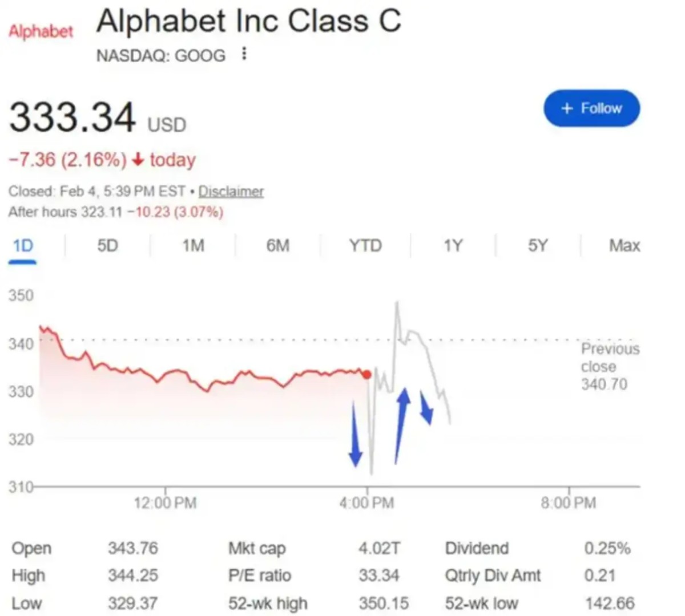Switch to the YTD chart view

coord(365,245)
